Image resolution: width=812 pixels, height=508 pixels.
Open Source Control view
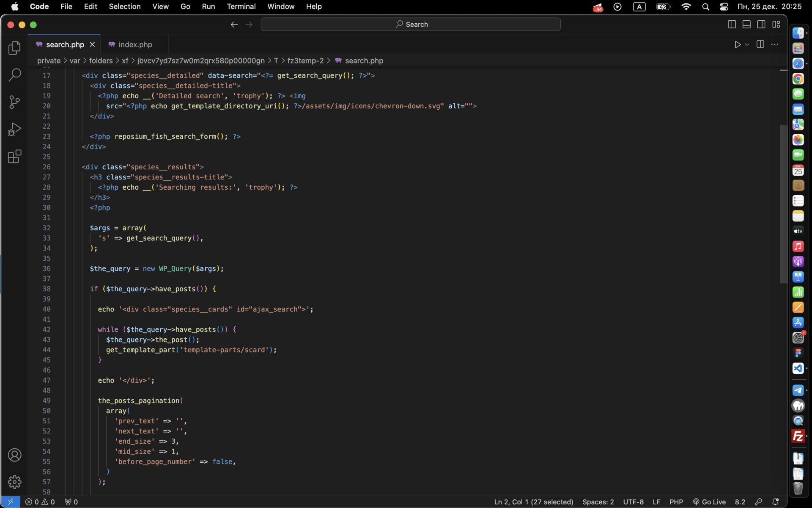(14, 102)
